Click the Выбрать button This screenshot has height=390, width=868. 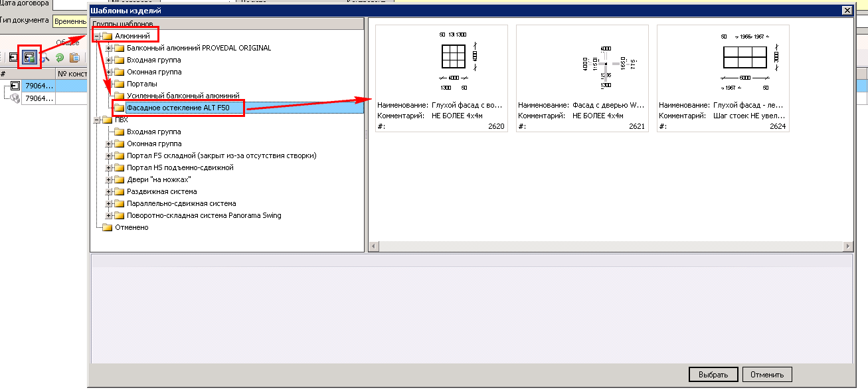point(713,374)
